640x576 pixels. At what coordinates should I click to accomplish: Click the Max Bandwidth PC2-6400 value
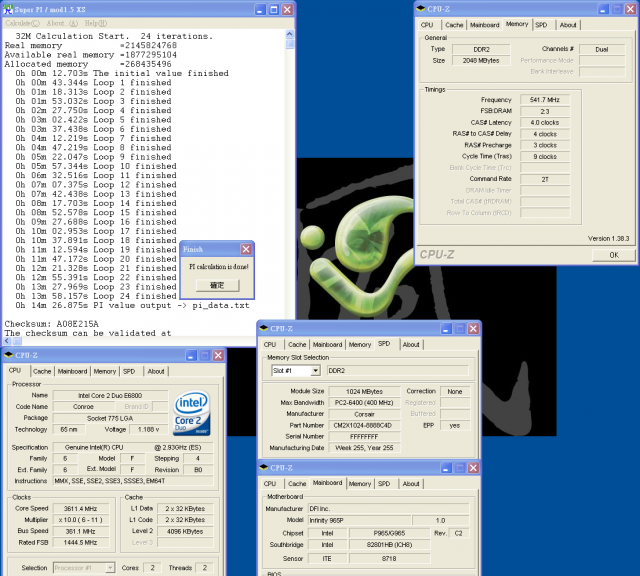[364, 403]
